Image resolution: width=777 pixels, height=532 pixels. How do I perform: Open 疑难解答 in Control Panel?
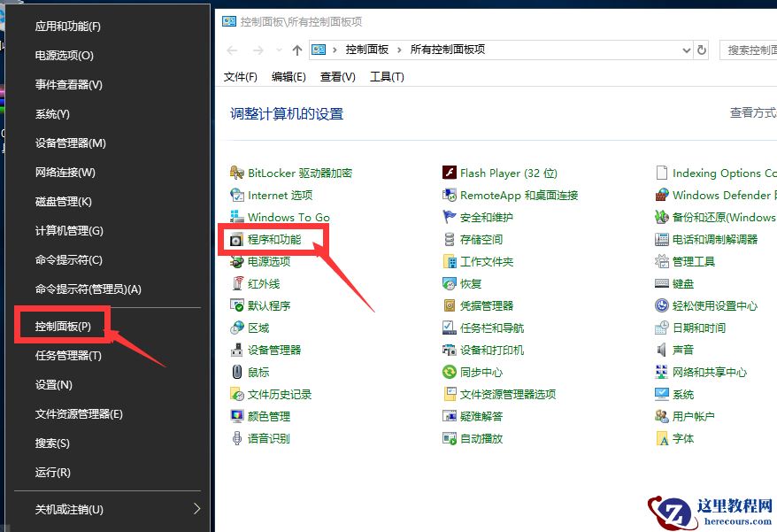coord(483,415)
